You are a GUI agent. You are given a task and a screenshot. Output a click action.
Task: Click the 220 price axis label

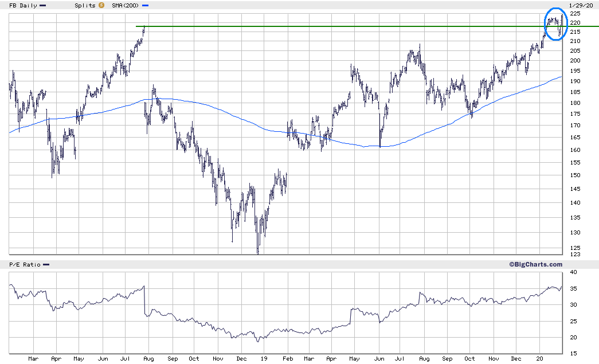[575, 23]
